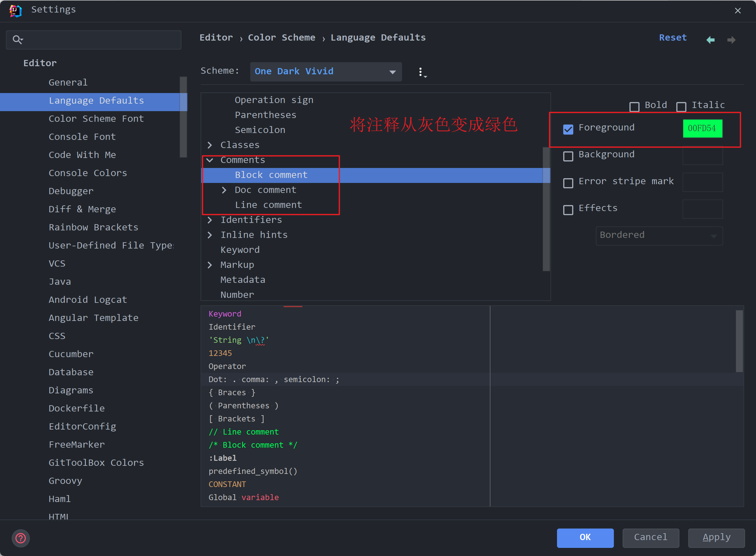Expand the Doc comment tree node
The image size is (756, 556).
coord(225,190)
